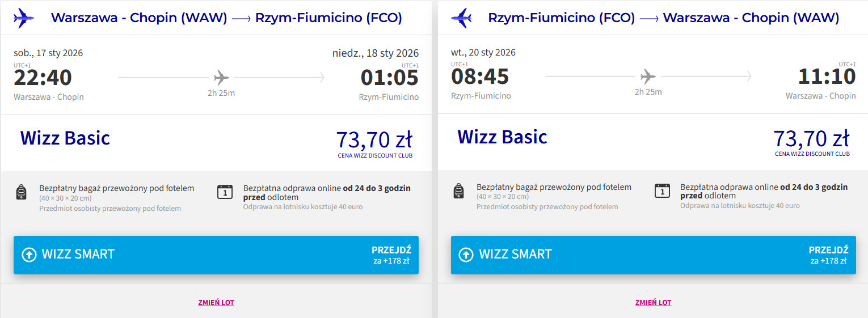The image size is (868, 318).
Task: Click the calendar check-in icon in the return card
Action: pos(662,191)
